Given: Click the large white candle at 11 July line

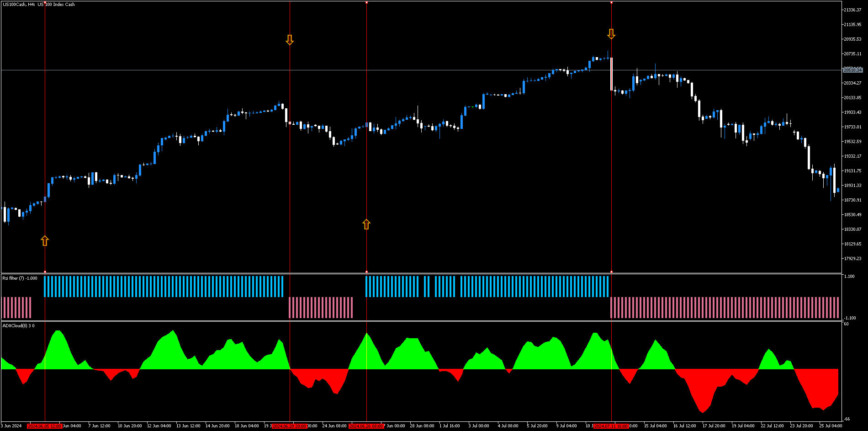Looking at the screenshot, I should [611, 74].
